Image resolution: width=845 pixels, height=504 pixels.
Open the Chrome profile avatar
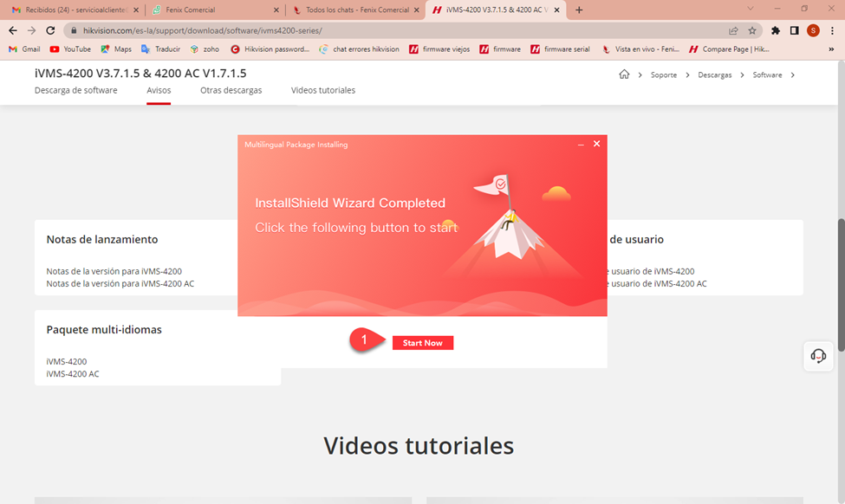click(813, 30)
